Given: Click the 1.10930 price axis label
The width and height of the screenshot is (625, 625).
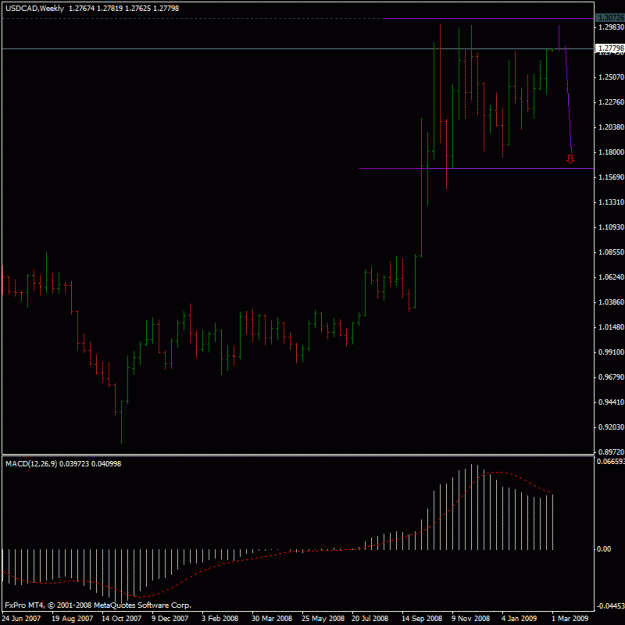Looking at the screenshot, I should click(x=611, y=227).
